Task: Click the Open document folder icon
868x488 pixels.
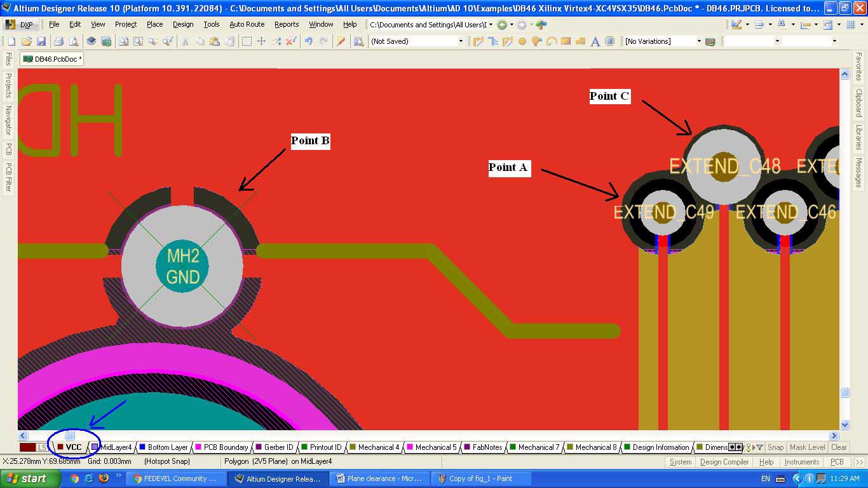Action: [x=27, y=41]
